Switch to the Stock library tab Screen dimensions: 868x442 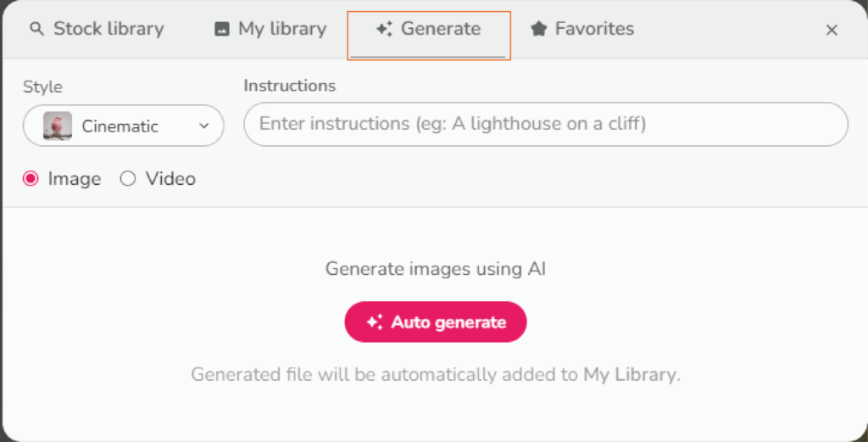[108, 29]
